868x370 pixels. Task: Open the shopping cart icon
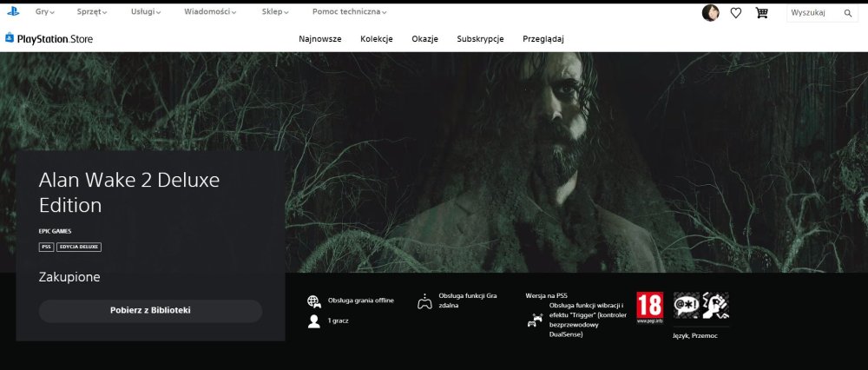pos(762,13)
